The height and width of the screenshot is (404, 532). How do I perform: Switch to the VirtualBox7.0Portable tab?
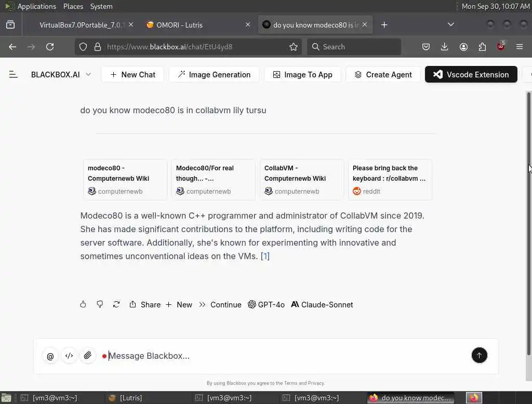tap(82, 25)
